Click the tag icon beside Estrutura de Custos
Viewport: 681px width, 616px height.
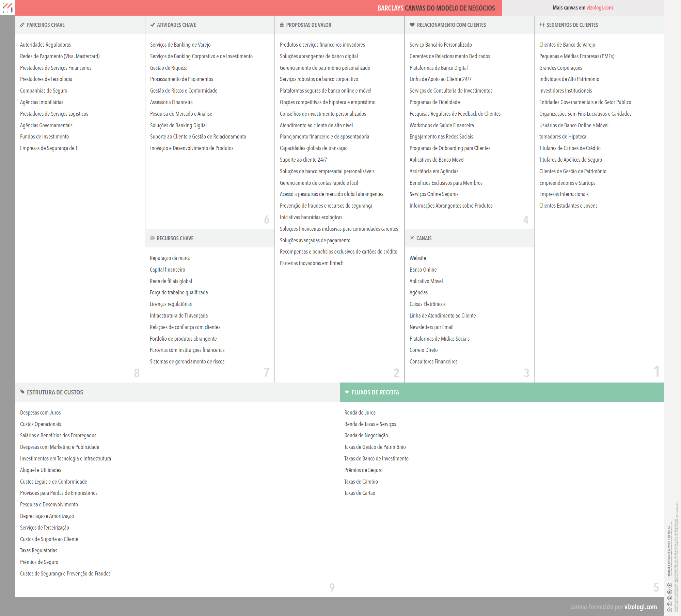(22, 392)
